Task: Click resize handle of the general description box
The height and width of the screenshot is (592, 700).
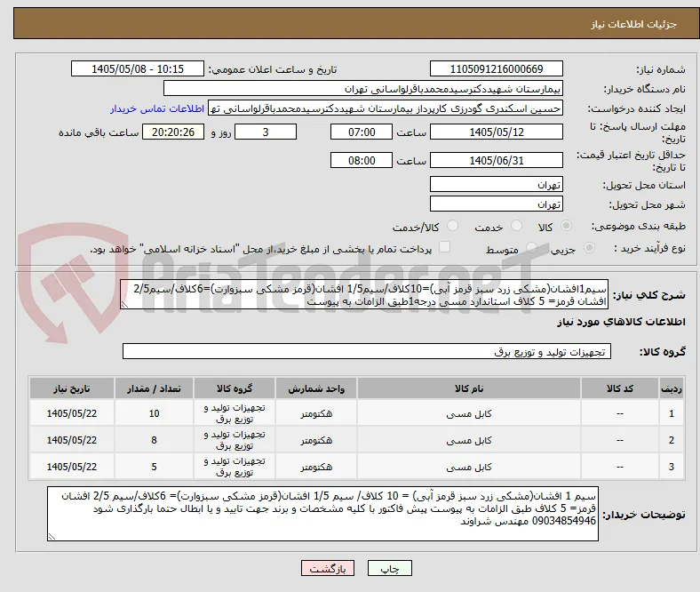Action: click(x=124, y=305)
